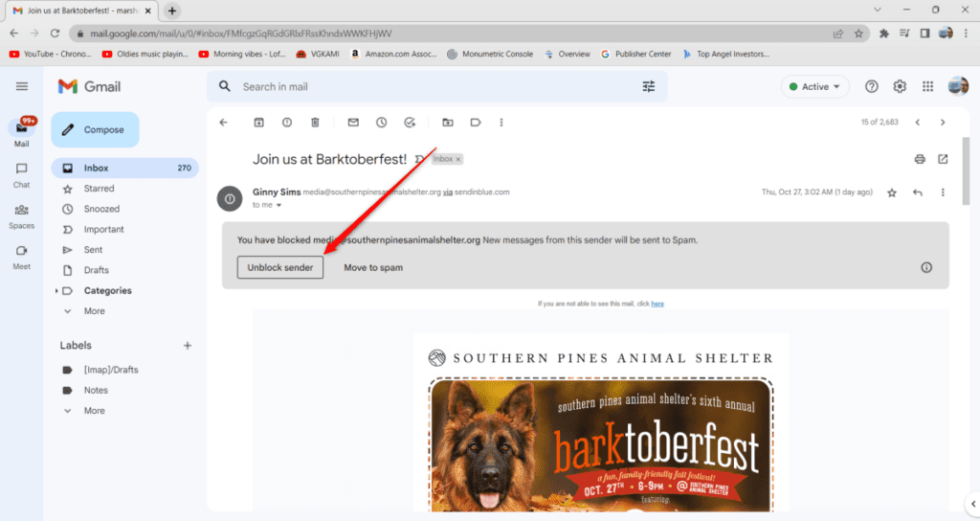Viewport: 980px width, 521px height.
Task: Archive this email
Action: tap(258, 123)
